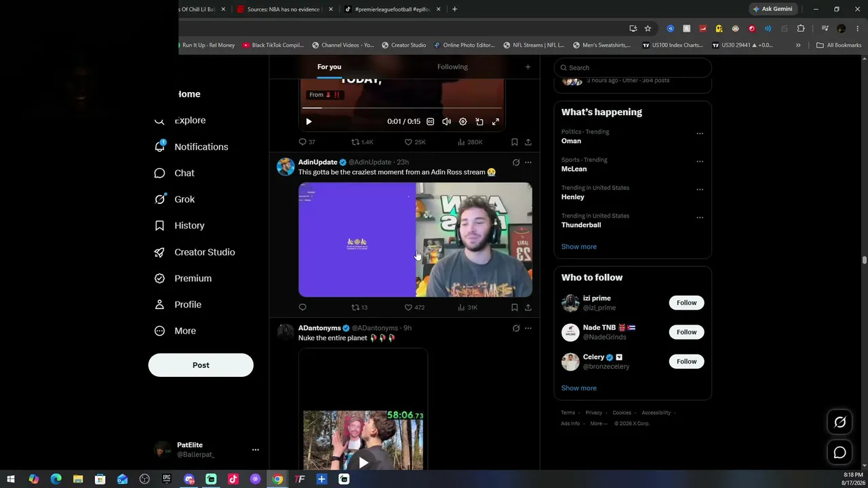
Task: Switch to the For you tab
Action: [330, 67]
